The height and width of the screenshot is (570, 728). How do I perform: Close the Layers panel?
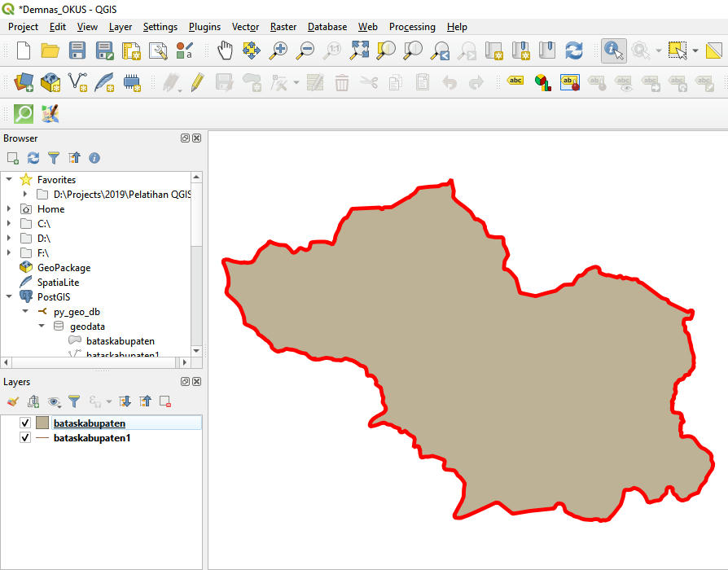tap(197, 382)
